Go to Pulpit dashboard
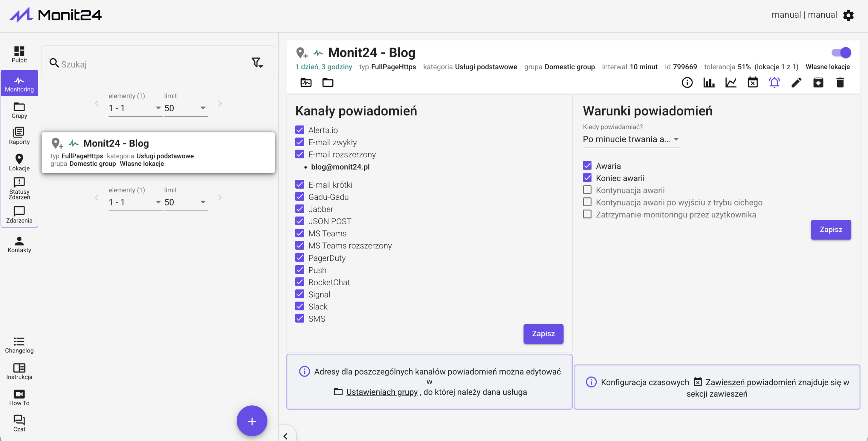The image size is (868, 441). (x=19, y=55)
